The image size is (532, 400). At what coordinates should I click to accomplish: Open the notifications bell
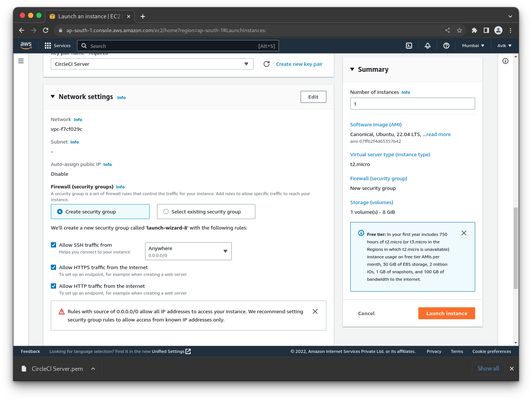(428, 45)
